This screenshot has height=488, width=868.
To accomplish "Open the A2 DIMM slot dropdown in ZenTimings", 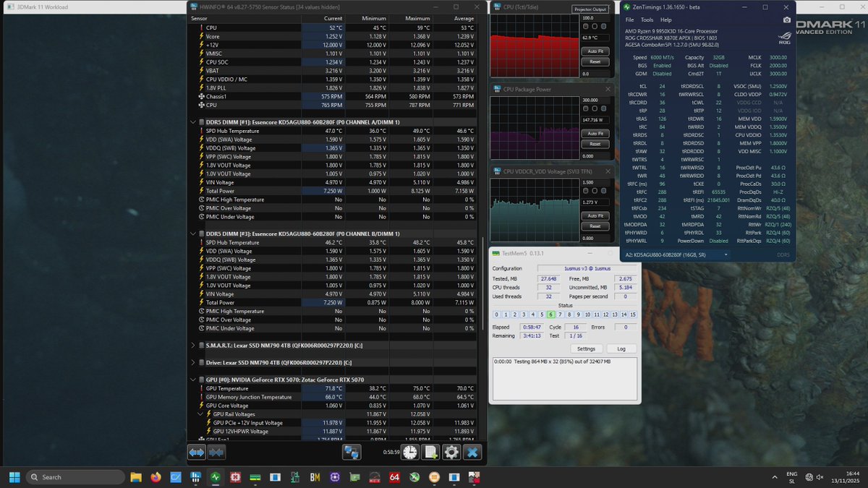I will click(726, 254).
